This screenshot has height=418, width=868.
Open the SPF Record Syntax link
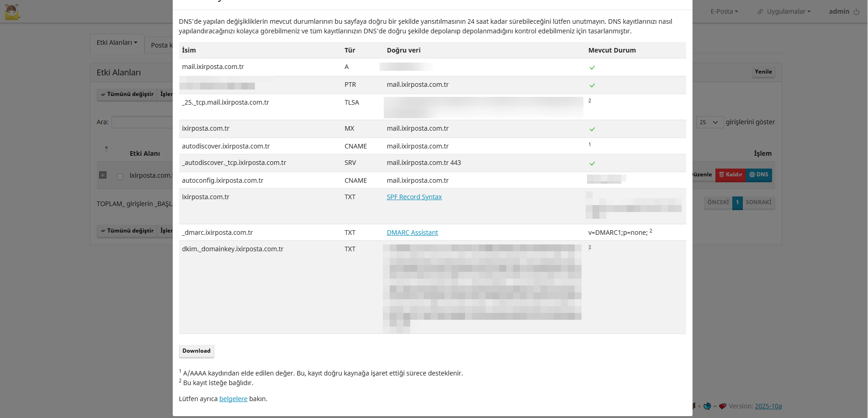414,197
